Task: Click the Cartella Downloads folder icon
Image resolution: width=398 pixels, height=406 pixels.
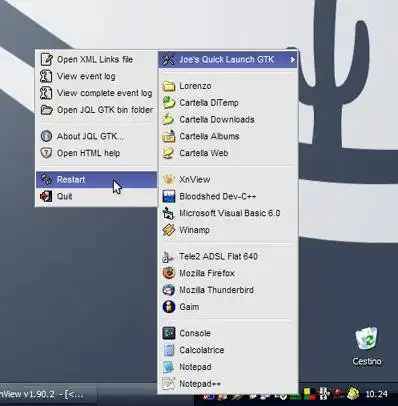Action: (169, 119)
